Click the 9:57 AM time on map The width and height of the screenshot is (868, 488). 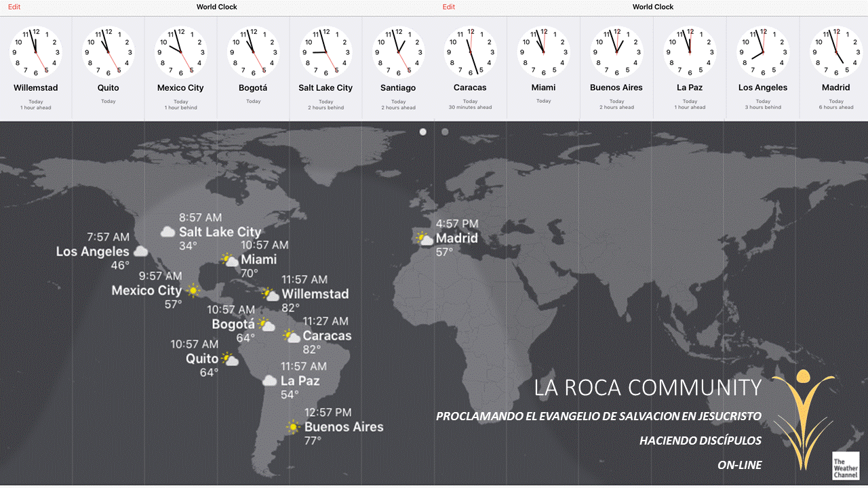click(161, 276)
